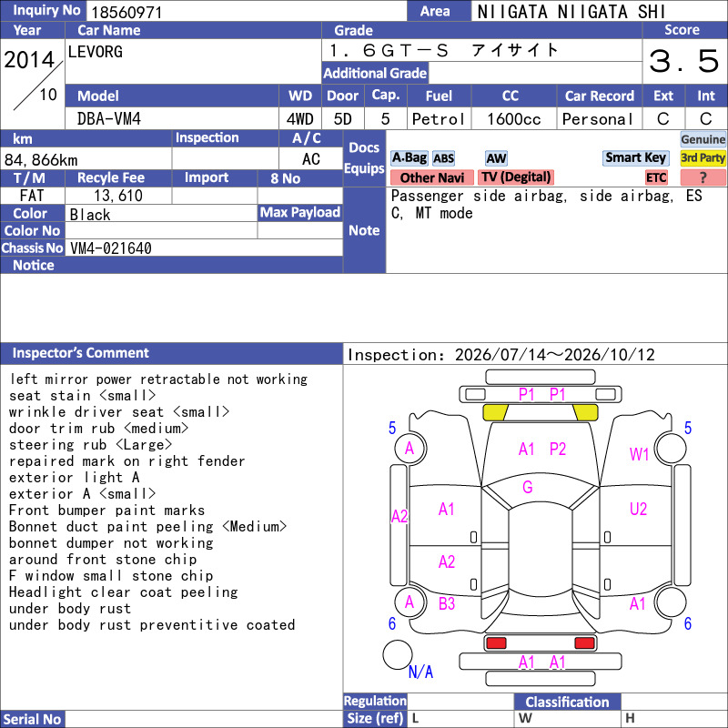Click the Petrol fuel value
Screen dimensions: 728x728
(439, 119)
